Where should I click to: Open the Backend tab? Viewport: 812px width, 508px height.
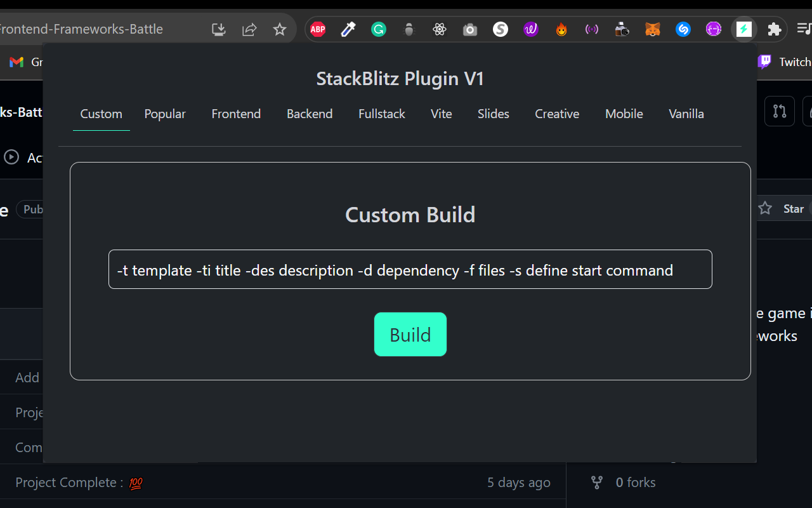[310, 114]
